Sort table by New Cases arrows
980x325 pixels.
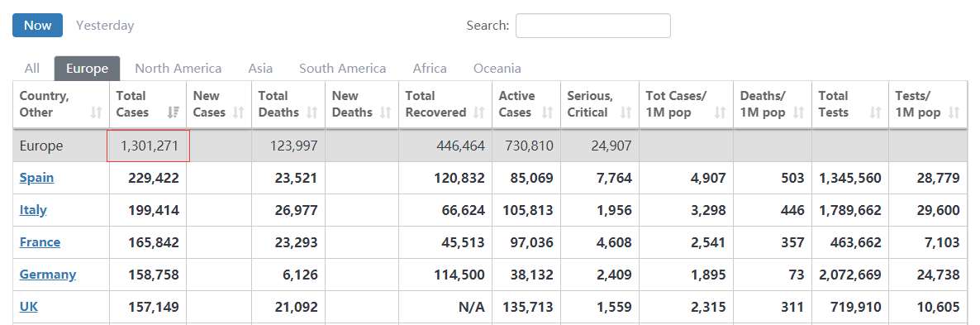click(x=238, y=112)
